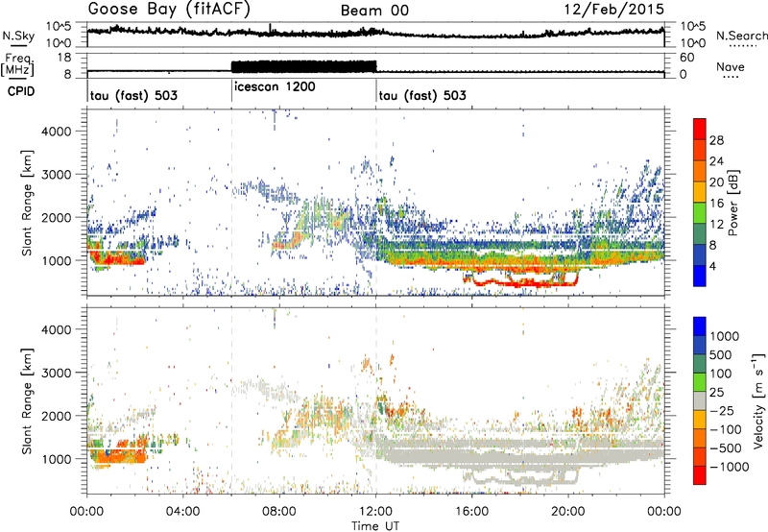This screenshot has width=768, height=532.
Task: Click the 'Goose Bay (fitACF)' title
Action: coord(169,10)
